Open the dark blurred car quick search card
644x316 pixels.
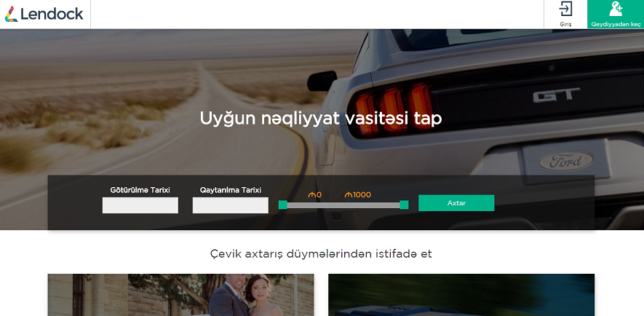[x=461, y=295]
